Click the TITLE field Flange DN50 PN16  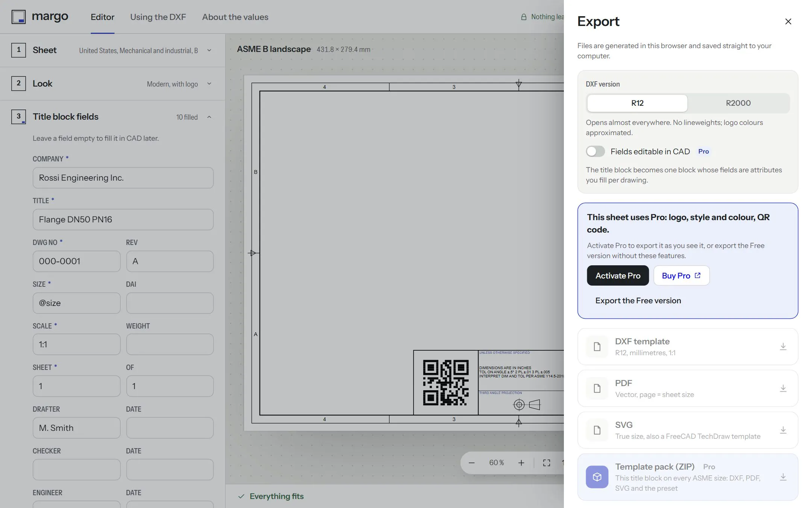(123, 220)
